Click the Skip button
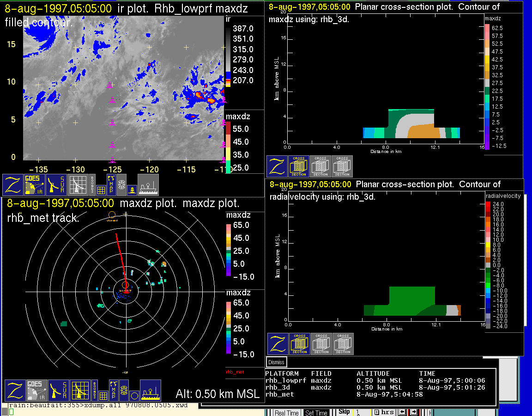This screenshot has width=532, height=416. click(344, 412)
